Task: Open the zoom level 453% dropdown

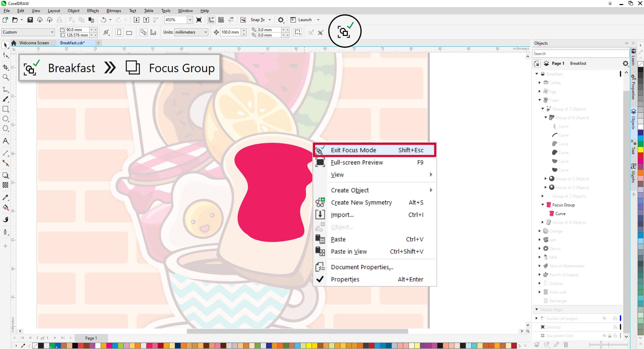Action: tap(190, 20)
